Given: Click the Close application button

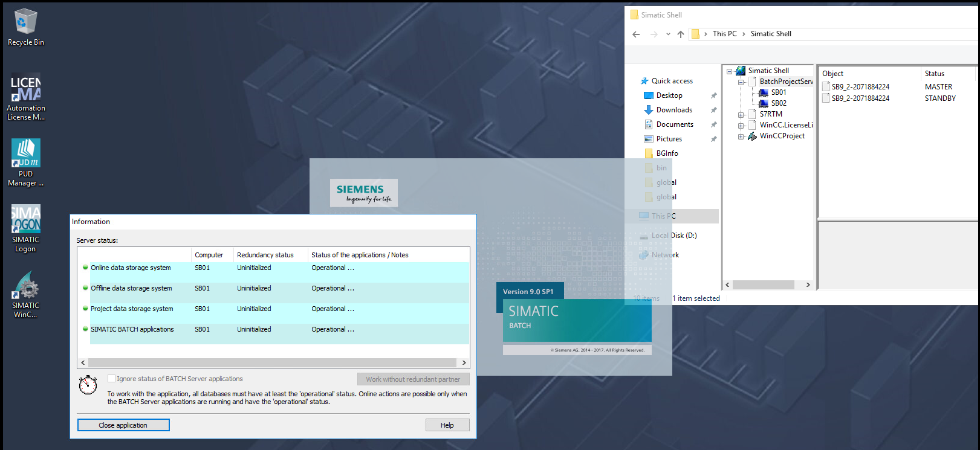Looking at the screenshot, I should click(x=123, y=425).
